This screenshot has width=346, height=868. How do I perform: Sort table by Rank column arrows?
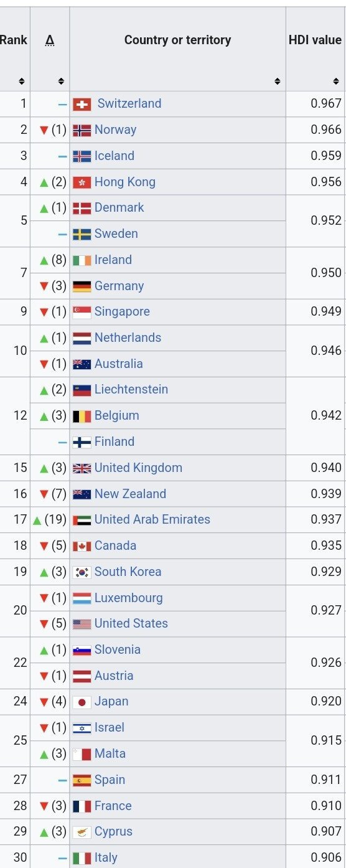(22, 81)
